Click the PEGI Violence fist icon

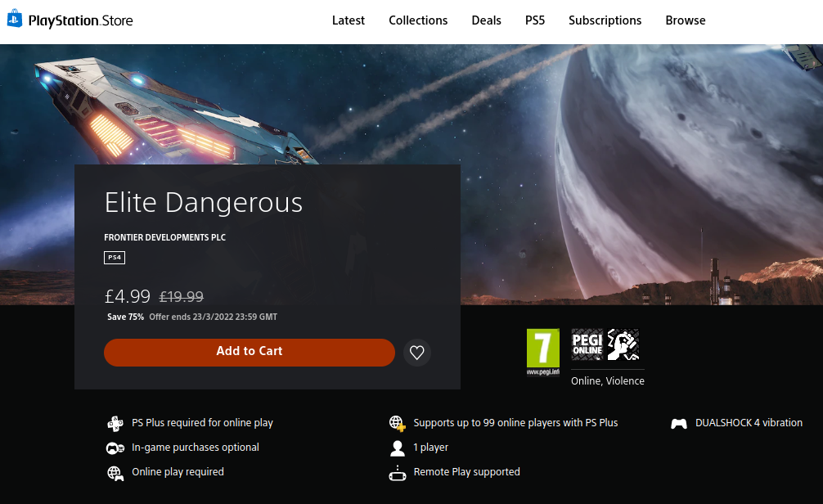623,344
